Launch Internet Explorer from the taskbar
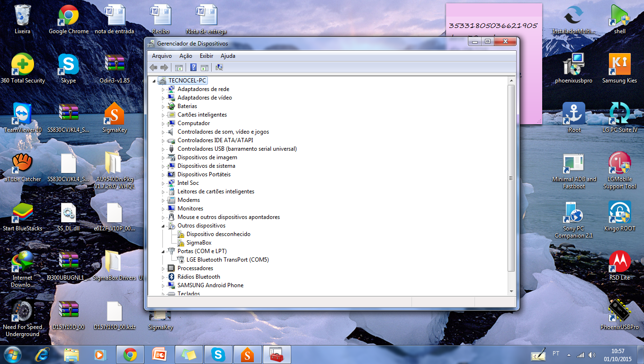The height and width of the screenshot is (364, 644). (x=43, y=355)
